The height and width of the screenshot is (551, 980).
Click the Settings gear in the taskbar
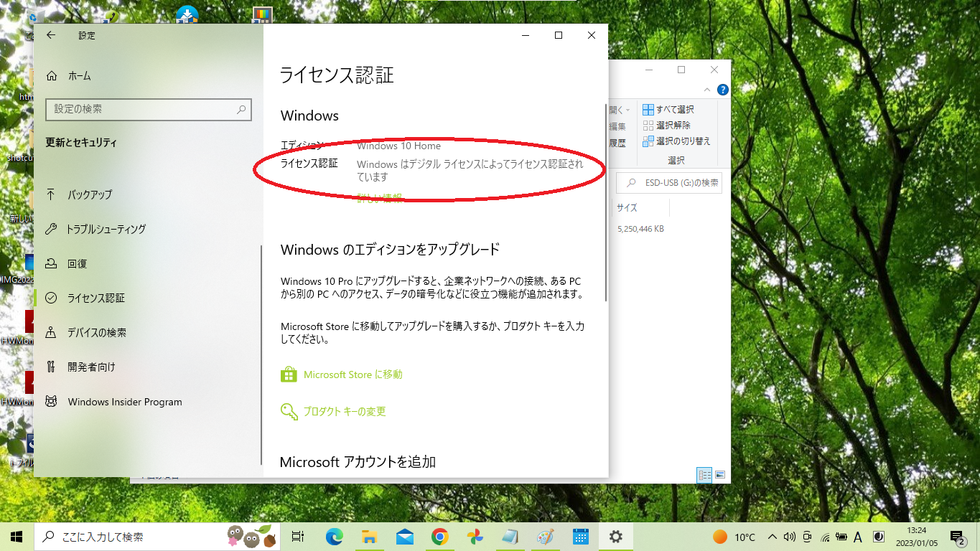[x=615, y=537]
